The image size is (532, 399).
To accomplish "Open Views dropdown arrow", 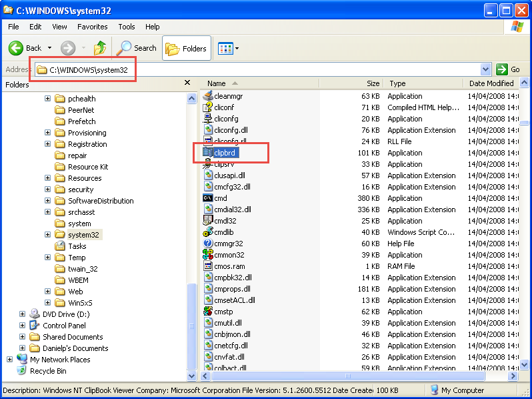I will (x=237, y=49).
